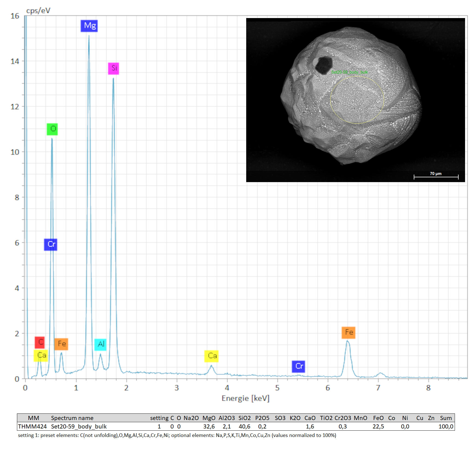Select the red C element label

[40, 342]
